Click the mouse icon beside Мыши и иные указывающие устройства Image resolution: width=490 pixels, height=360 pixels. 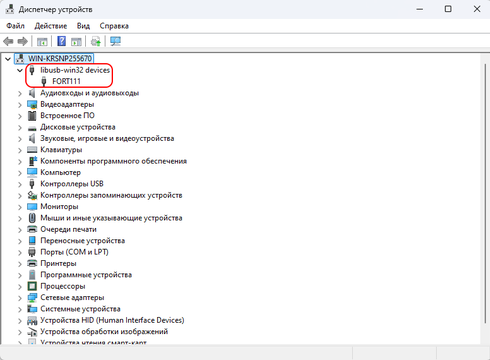(32, 218)
